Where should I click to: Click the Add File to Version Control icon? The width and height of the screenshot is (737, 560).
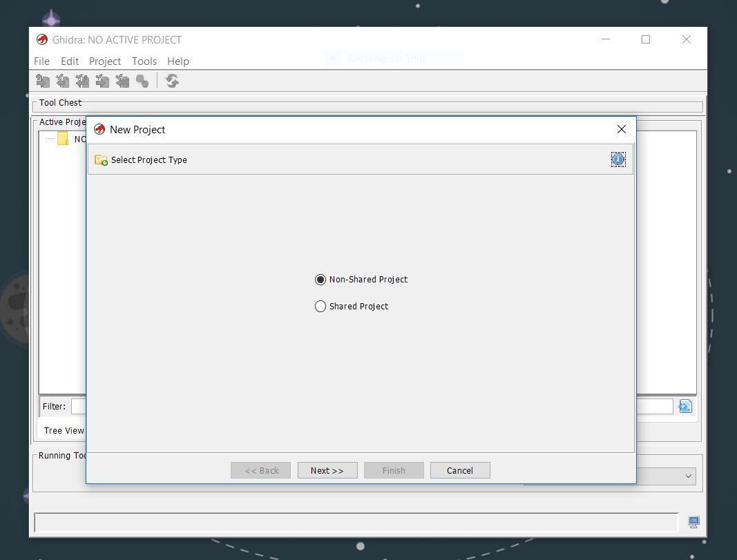43,81
